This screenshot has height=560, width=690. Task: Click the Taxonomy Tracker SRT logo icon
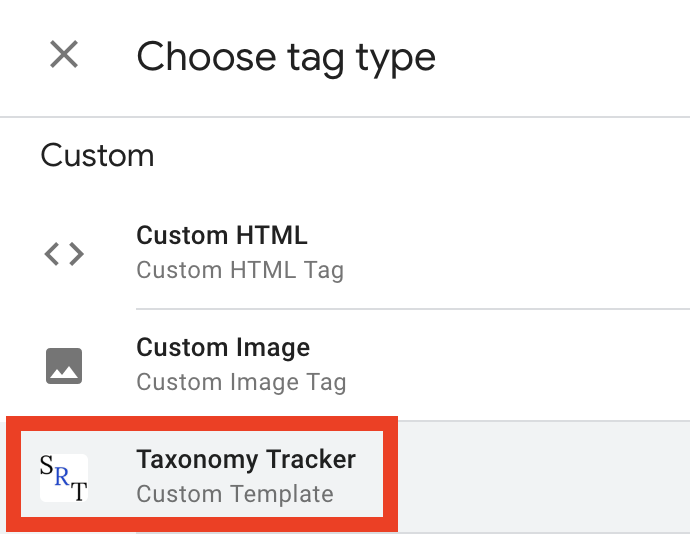tap(64, 477)
